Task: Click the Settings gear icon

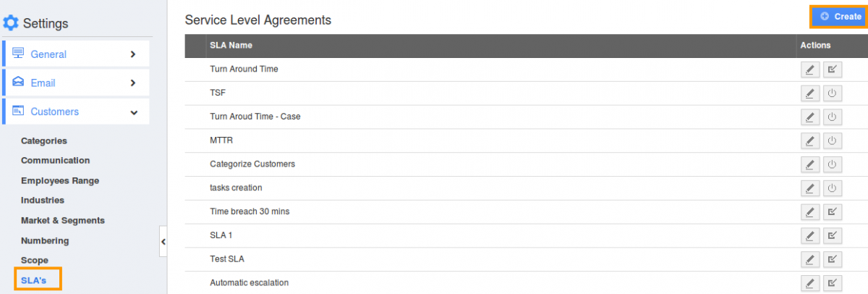Action: coord(11,23)
